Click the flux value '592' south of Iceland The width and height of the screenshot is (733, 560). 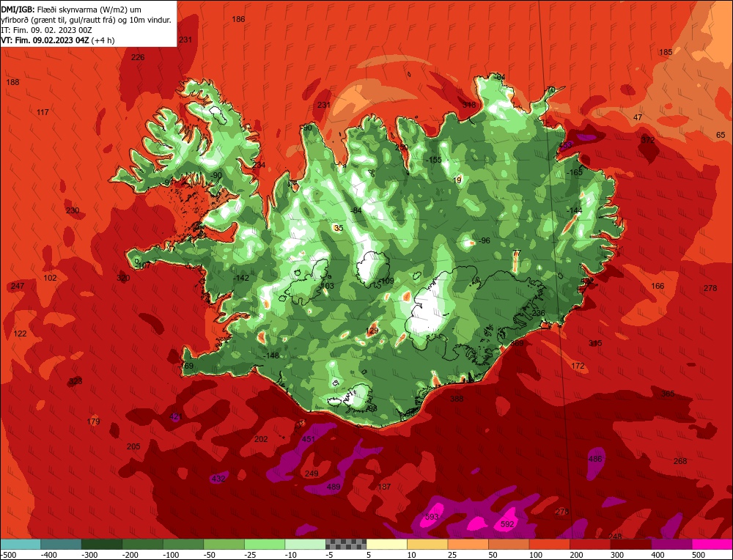[x=507, y=524]
